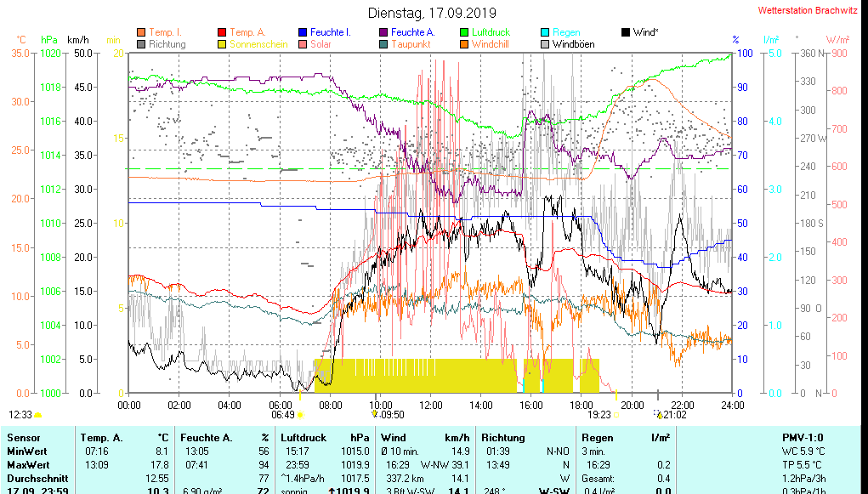Click the blue Feuchte I. legend square
The width and height of the screenshot is (868, 494).
click(303, 32)
